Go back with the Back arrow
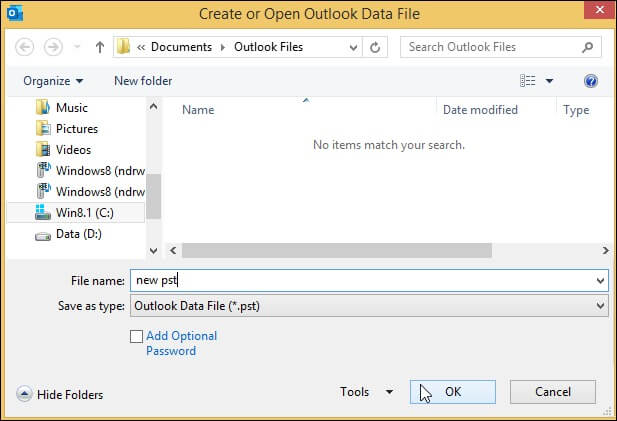 tap(24, 47)
